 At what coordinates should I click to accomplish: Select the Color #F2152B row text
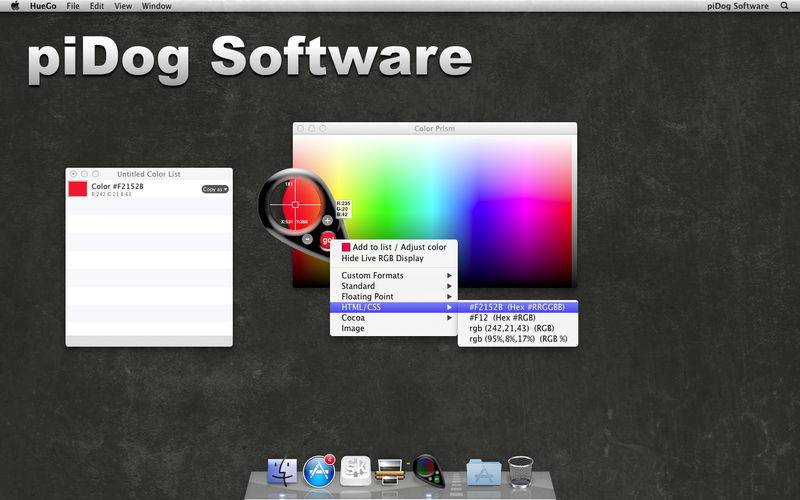[x=117, y=186]
